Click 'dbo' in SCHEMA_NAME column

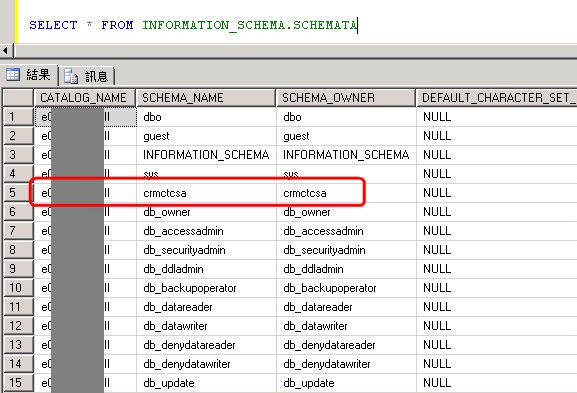pos(152,117)
